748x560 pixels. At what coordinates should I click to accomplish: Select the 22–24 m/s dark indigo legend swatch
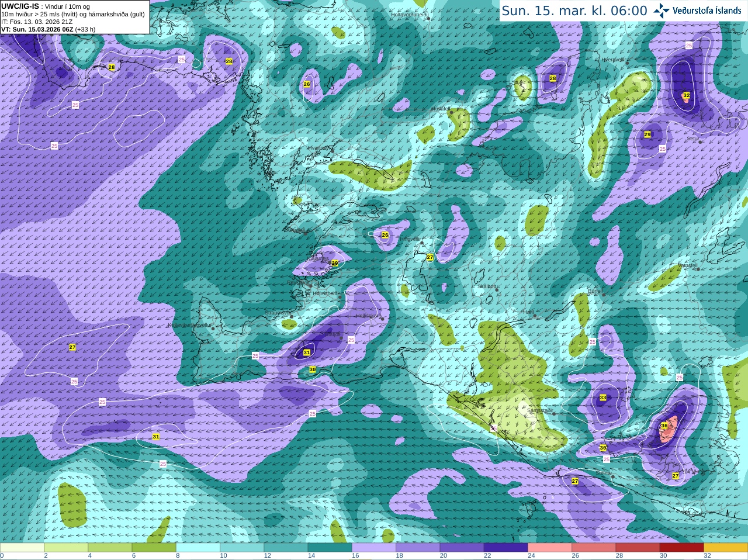[506, 548]
